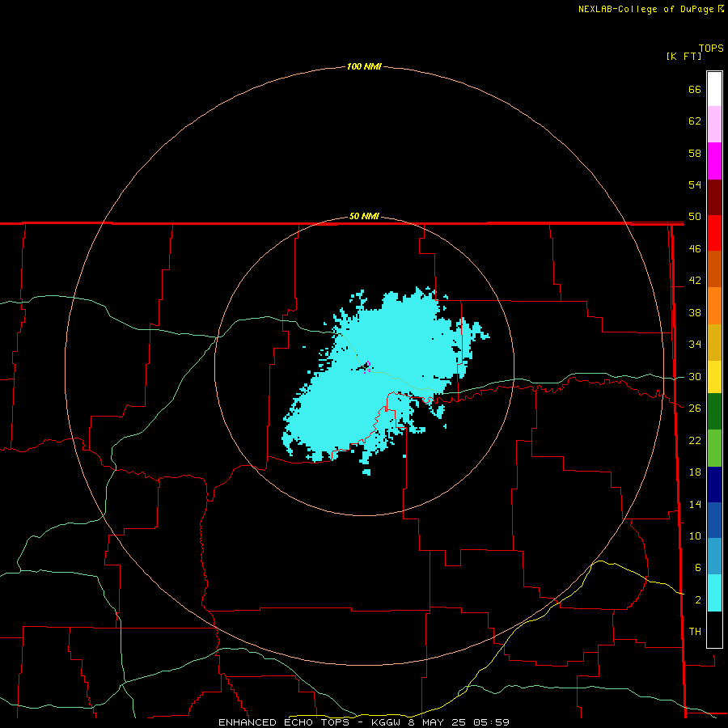Click the "[K FT]" units label

point(684,56)
